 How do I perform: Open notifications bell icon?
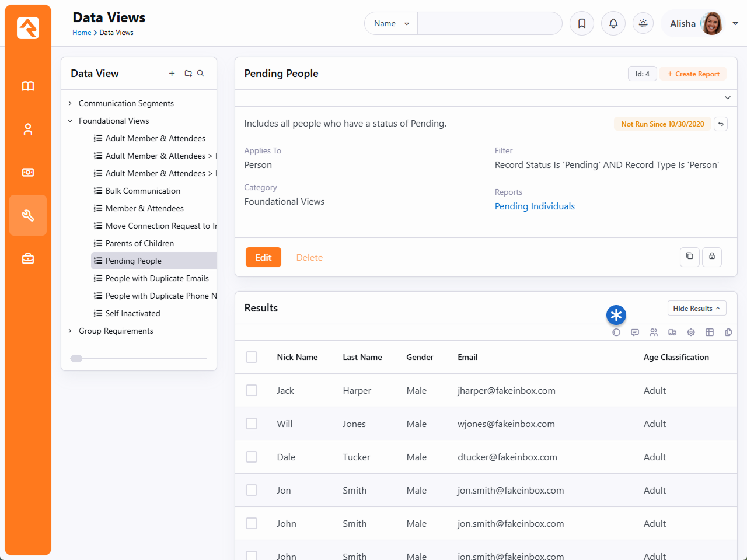pos(613,24)
